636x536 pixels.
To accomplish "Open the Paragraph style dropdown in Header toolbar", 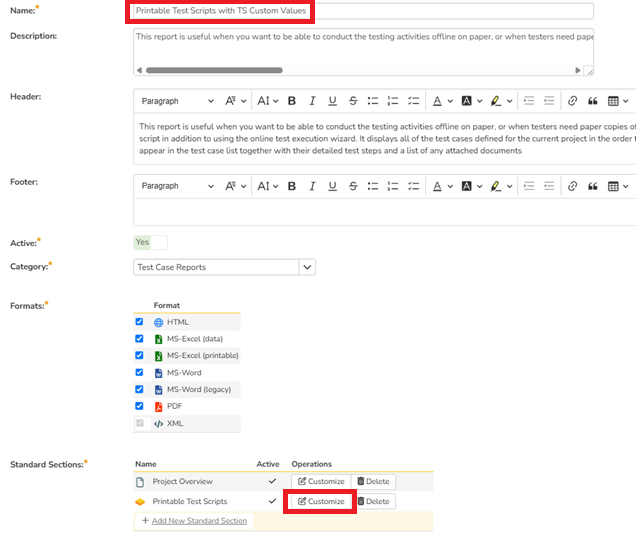I will 177,101.
